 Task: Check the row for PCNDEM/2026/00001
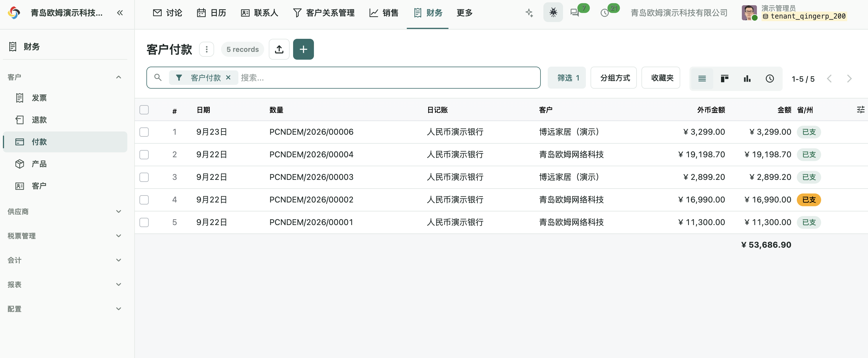[x=144, y=222]
